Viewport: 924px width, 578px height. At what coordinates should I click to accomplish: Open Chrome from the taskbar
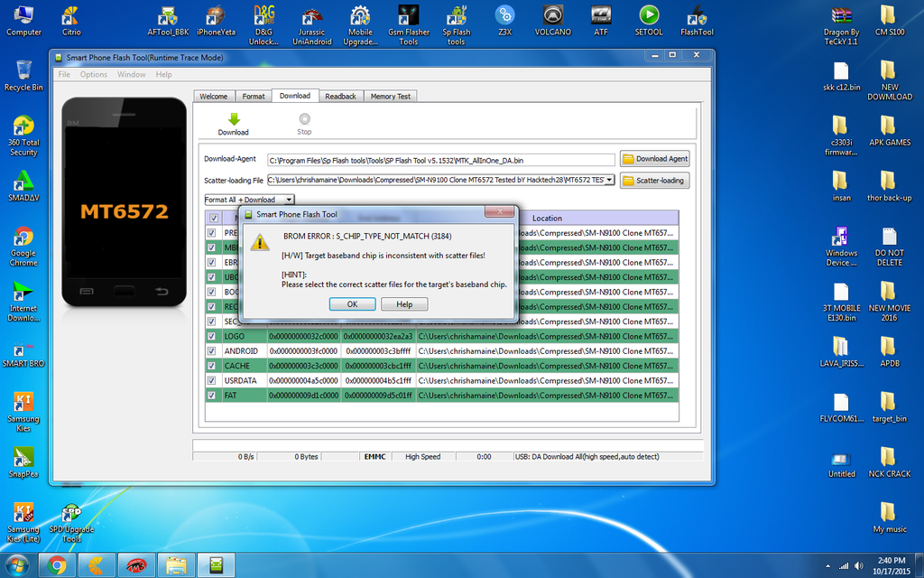coord(57,565)
